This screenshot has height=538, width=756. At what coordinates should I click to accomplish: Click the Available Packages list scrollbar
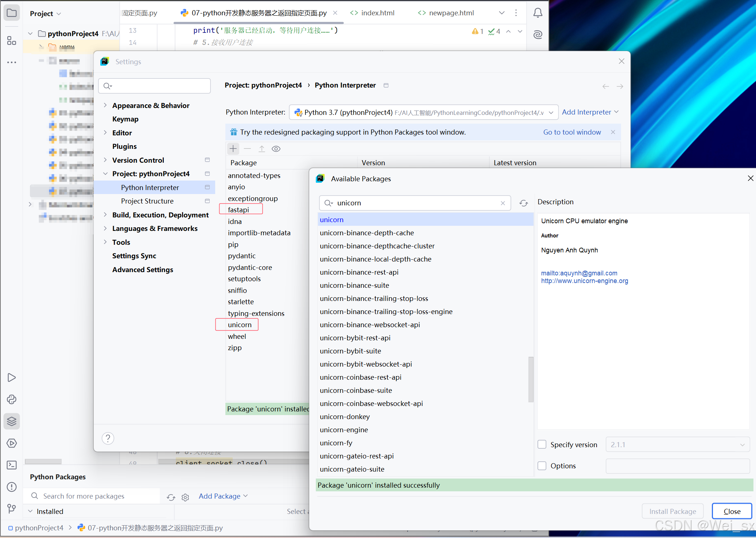pos(531,379)
